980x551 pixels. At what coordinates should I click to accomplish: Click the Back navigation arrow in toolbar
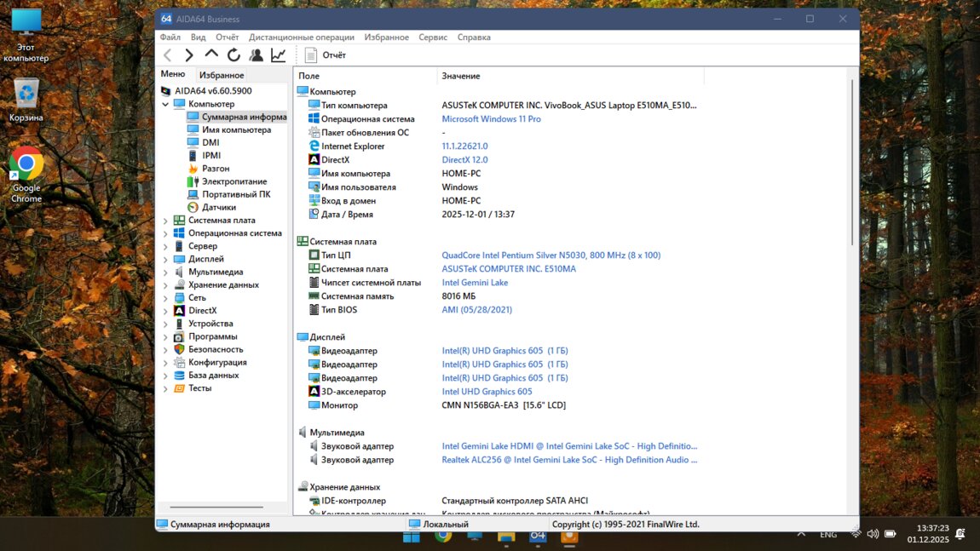coord(168,55)
